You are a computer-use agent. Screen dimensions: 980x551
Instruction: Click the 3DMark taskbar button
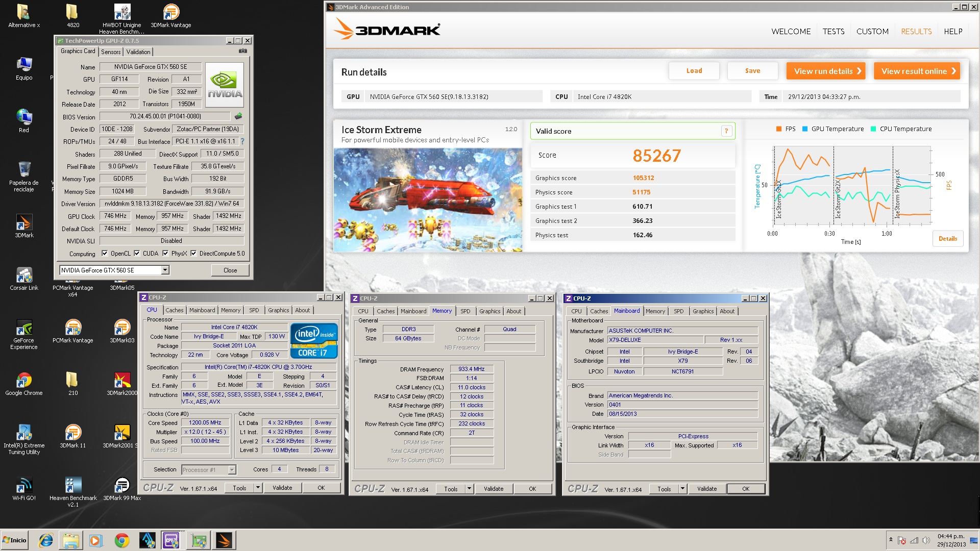[224, 540]
